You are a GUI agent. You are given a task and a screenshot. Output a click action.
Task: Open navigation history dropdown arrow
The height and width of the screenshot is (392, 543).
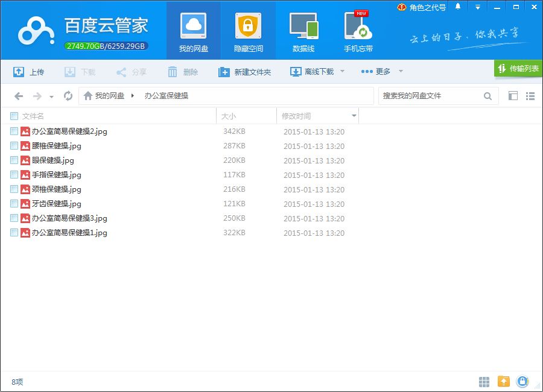pos(51,96)
